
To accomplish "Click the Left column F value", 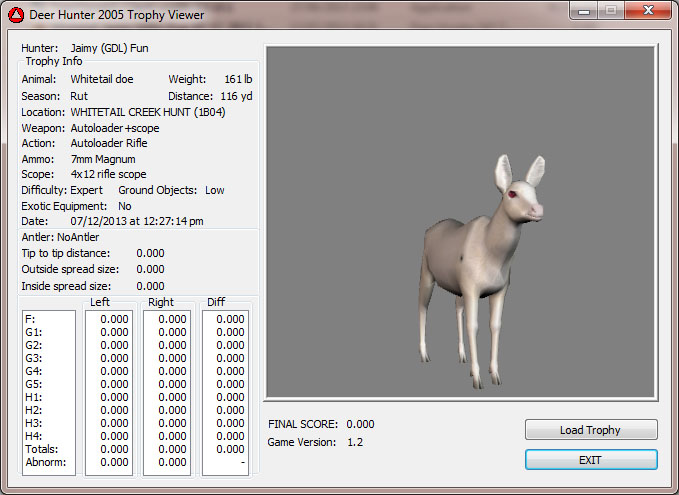I will (x=114, y=319).
